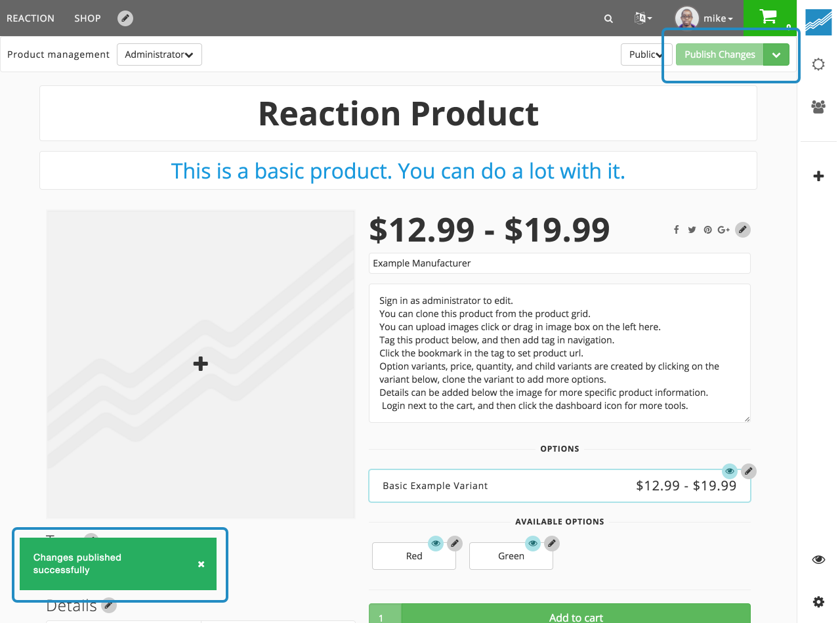
Task: Click the Example Manufacturer vendor field
Action: (x=559, y=263)
